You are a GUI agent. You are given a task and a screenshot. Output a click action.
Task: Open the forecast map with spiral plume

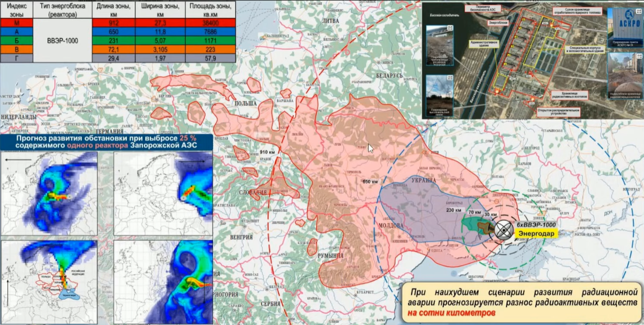pos(163,282)
